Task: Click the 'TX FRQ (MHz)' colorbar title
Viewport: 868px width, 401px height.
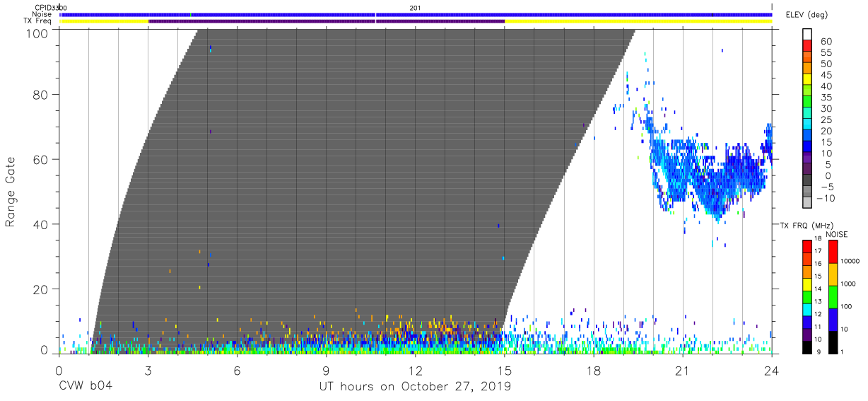Action: [x=806, y=226]
